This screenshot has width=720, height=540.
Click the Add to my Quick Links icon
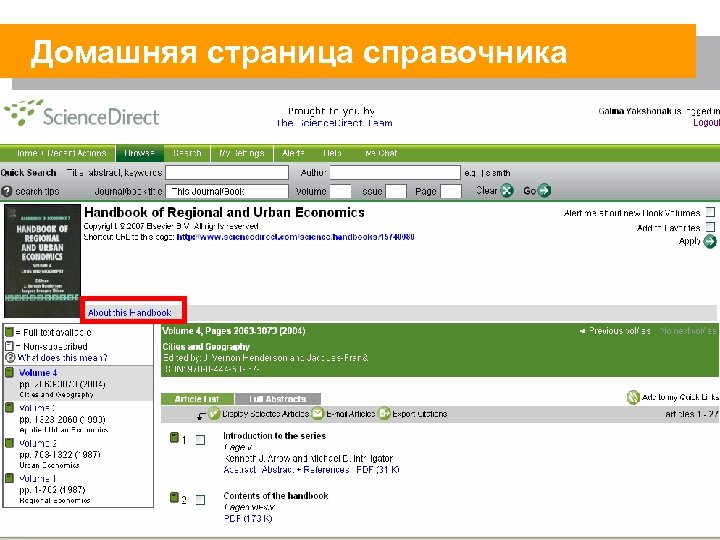633,397
